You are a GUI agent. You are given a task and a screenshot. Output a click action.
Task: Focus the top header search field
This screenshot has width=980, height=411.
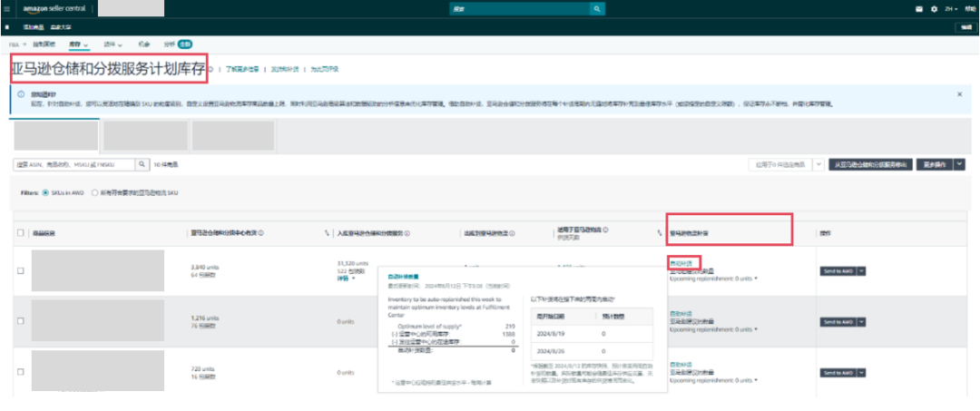[519, 9]
